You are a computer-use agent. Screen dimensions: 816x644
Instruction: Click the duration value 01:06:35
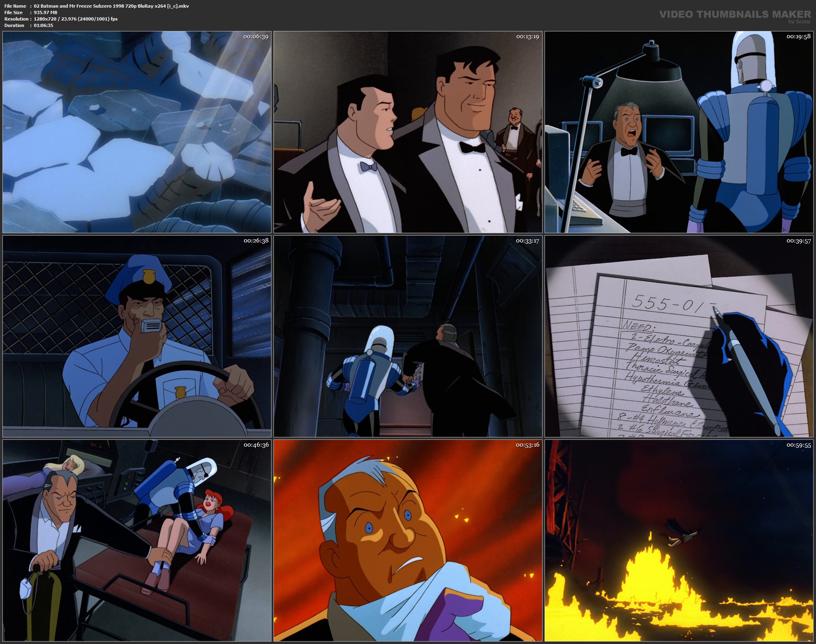(43, 25)
